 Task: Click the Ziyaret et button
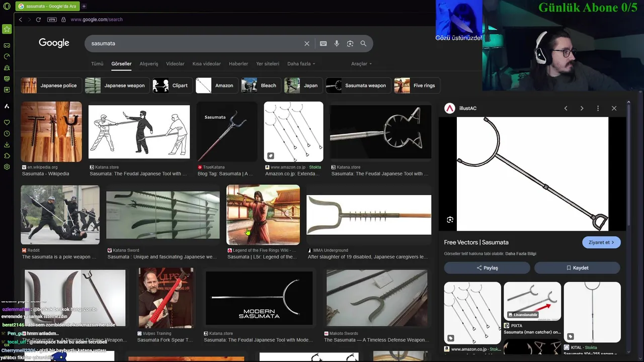601,242
